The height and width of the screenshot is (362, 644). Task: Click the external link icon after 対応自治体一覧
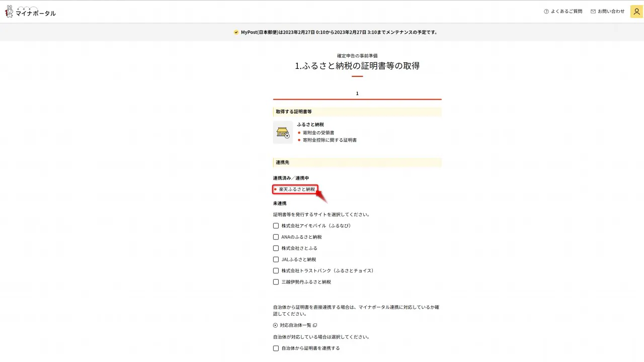(315, 325)
